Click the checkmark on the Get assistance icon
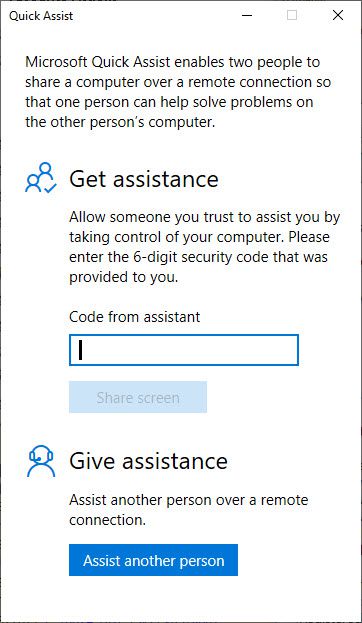Viewport: 362px width, 623px height. [x=51, y=188]
